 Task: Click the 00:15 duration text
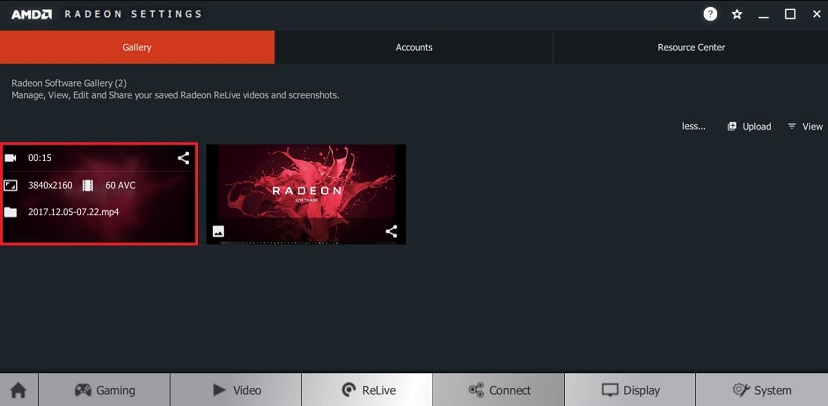click(40, 158)
